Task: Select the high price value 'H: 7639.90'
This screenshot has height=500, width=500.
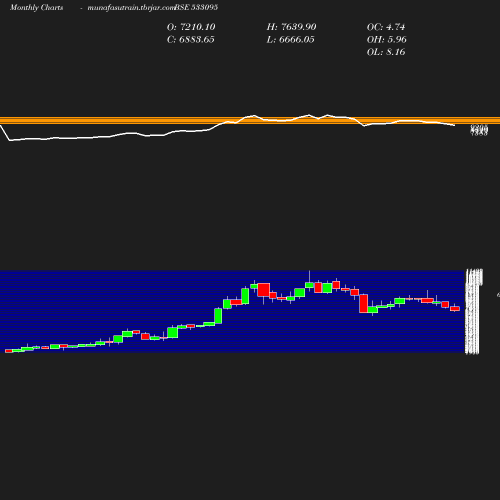Action: pyautogui.click(x=291, y=27)
